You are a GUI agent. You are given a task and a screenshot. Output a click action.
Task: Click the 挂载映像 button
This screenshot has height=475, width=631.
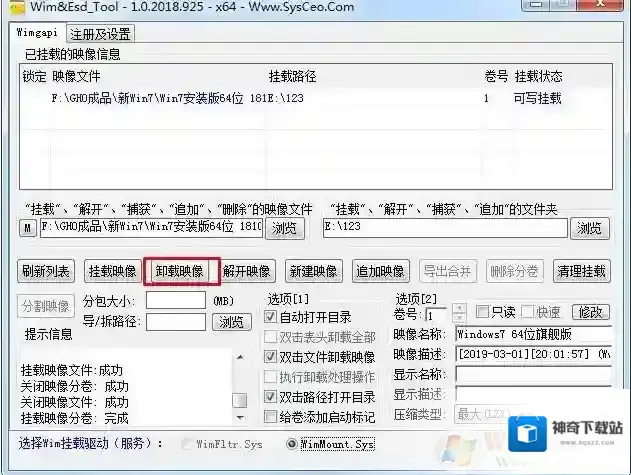[112, 271]
